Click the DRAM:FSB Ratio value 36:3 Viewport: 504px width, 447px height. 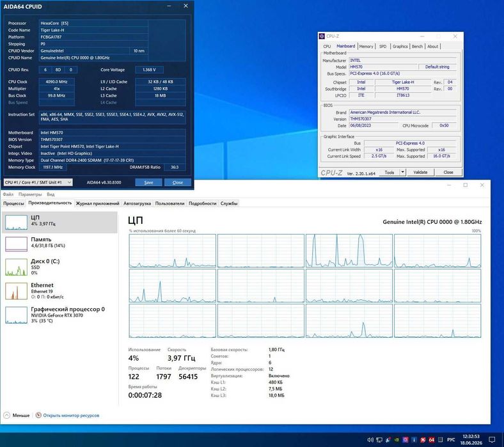pyautogui.click(x=175, y=167)
